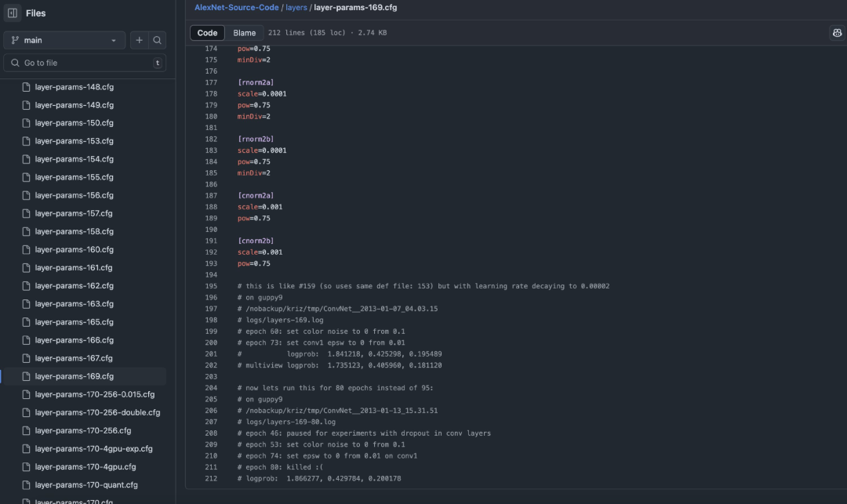Click file icon next to layer-params-148.cfg
The height and width of the screenshot is (504, 847).
[x=26, y=87]
